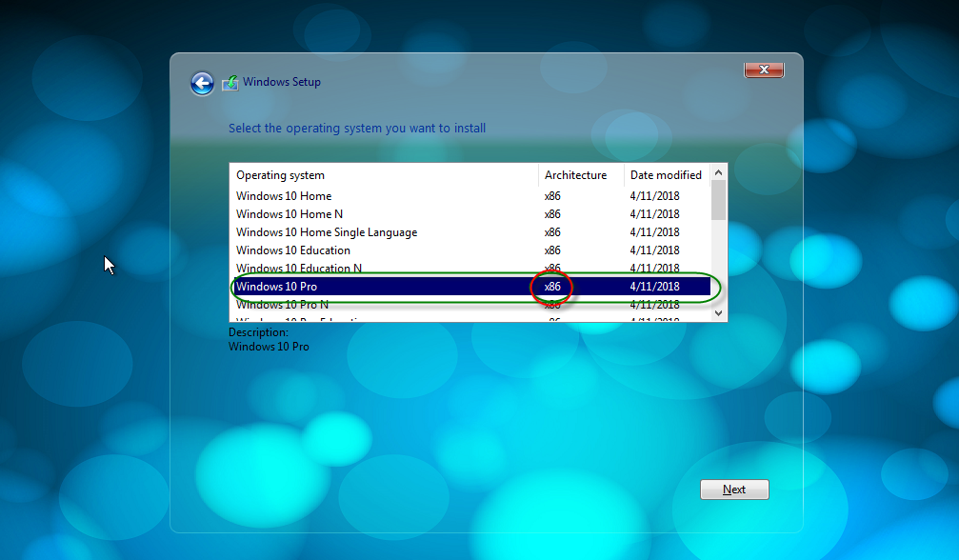Click the Next button
959x560 pixels.
coord(733,490)
